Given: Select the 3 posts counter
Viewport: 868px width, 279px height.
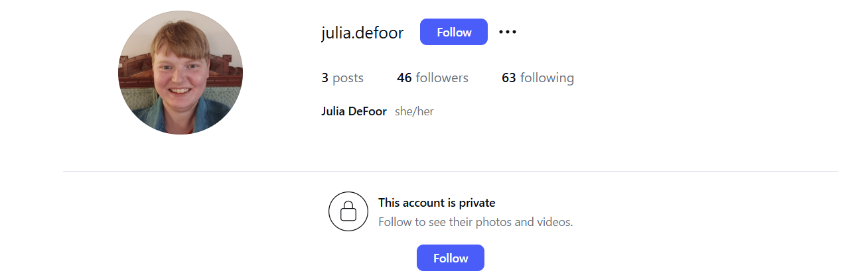Looking at the screenshot, I should (342, 78).
